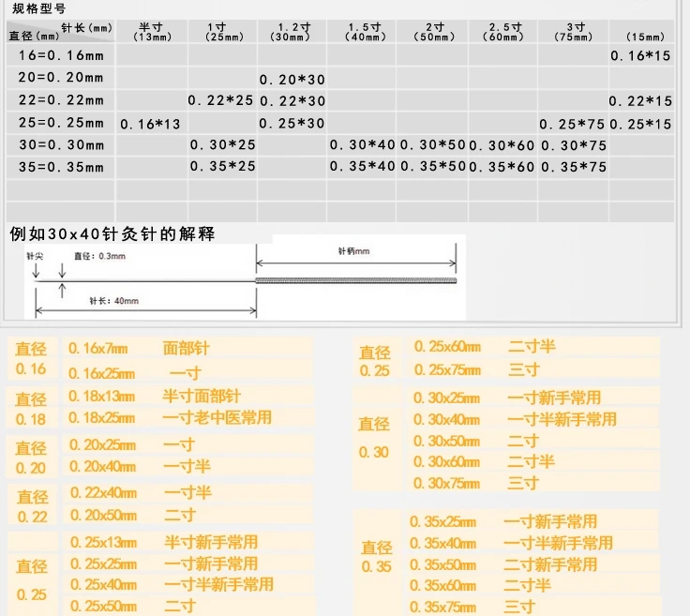
Task: Click the 直径 0.18 group label
Action: point(31,409)
